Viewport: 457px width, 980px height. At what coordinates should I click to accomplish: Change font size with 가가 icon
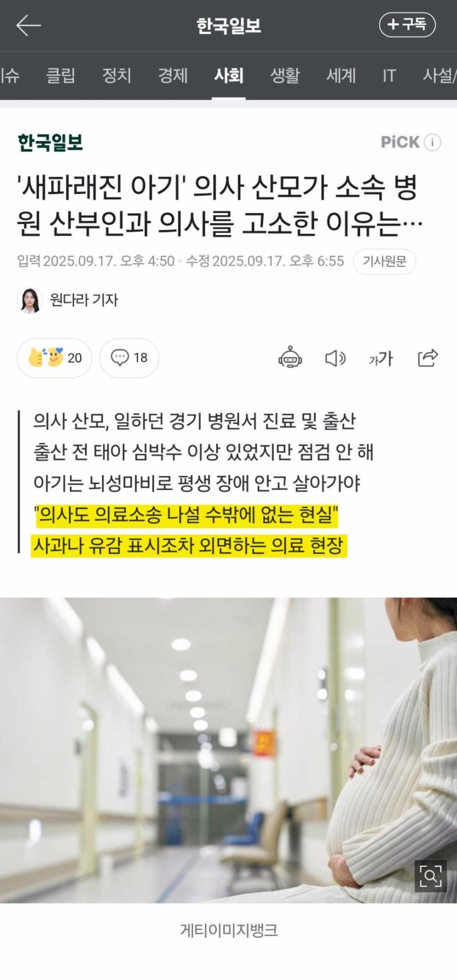pos(381,358)
